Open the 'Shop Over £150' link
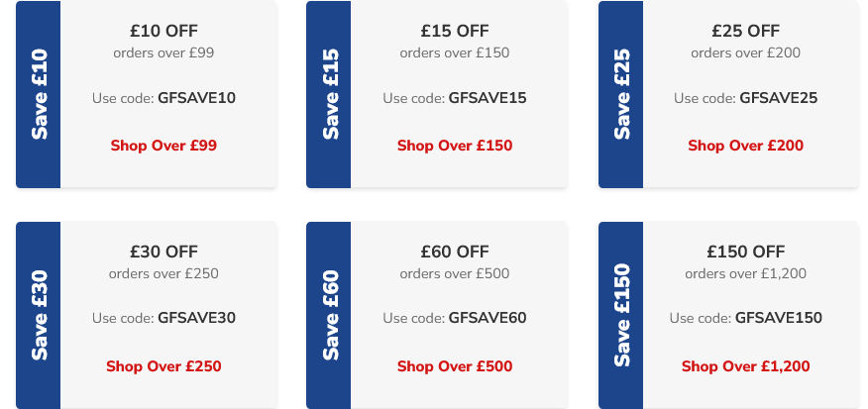Image resolution: width=868 pixels, height=409 pixels. tap(455, 146)
